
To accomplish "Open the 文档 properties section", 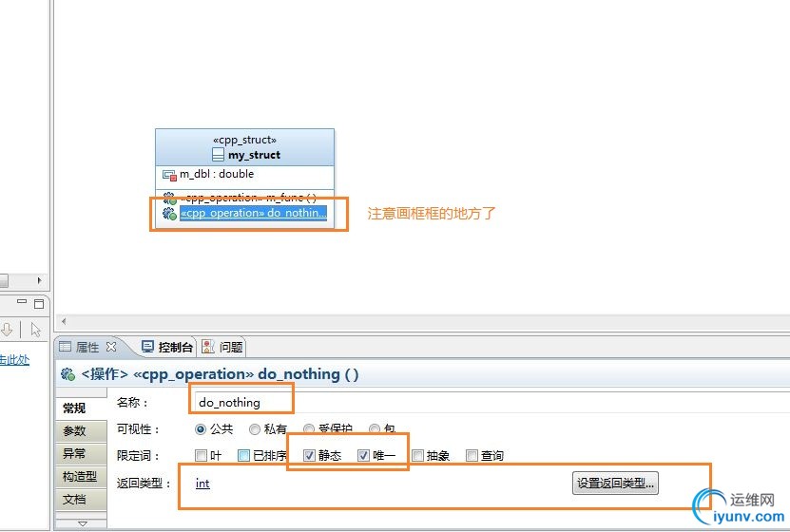I will coord(81,500).
